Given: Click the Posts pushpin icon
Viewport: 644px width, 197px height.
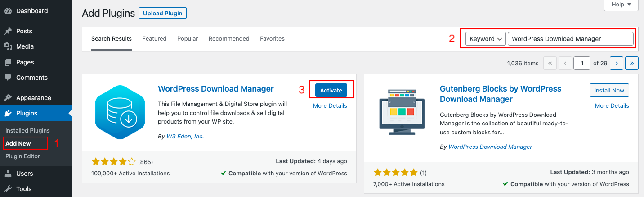Looking at the screenshot, I should click(8, 31).
